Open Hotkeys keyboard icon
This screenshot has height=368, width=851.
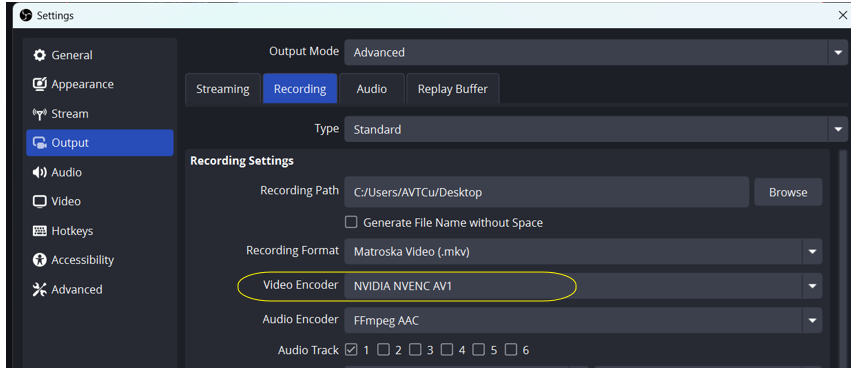(39, 231)
